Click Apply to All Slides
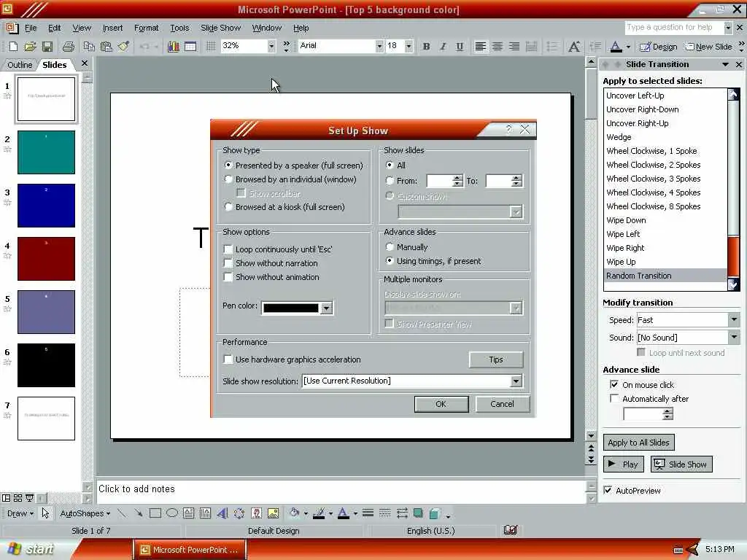Viewport: 747px width, 560px height. click(x=638, y=443)
